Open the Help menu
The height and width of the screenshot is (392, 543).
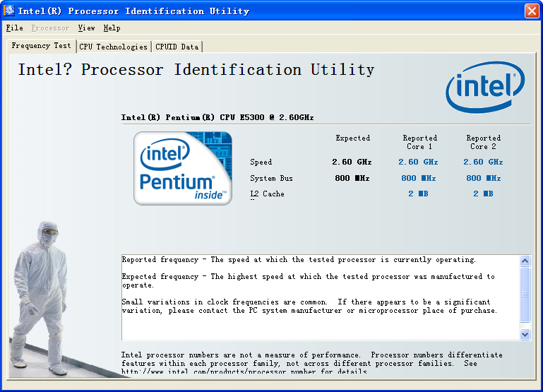click(112, 28)
